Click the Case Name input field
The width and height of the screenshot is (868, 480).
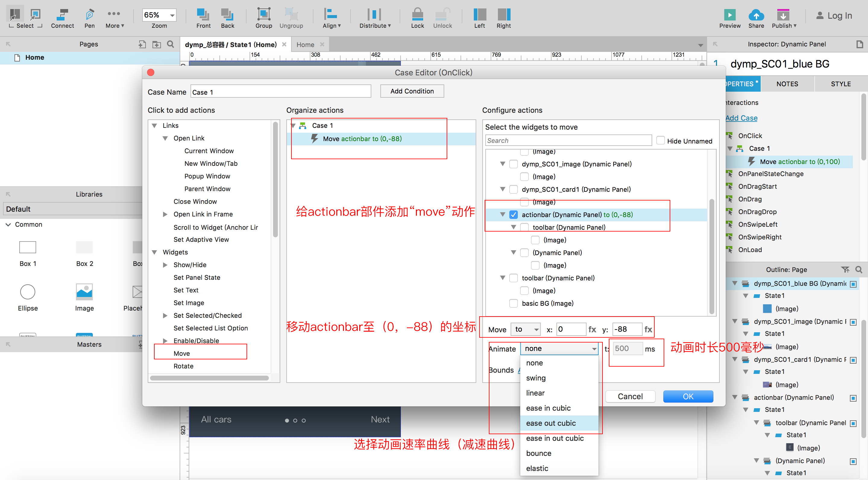[281, 92]
